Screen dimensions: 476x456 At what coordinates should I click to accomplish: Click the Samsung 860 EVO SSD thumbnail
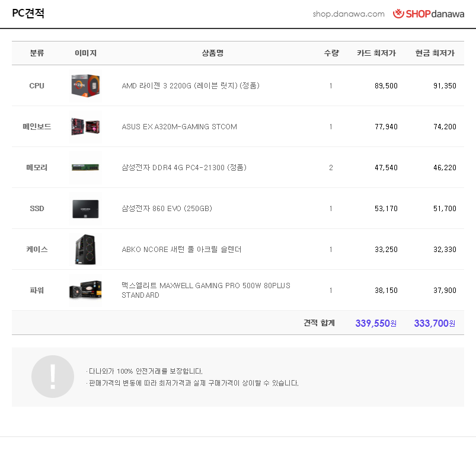tap(85, 209)
